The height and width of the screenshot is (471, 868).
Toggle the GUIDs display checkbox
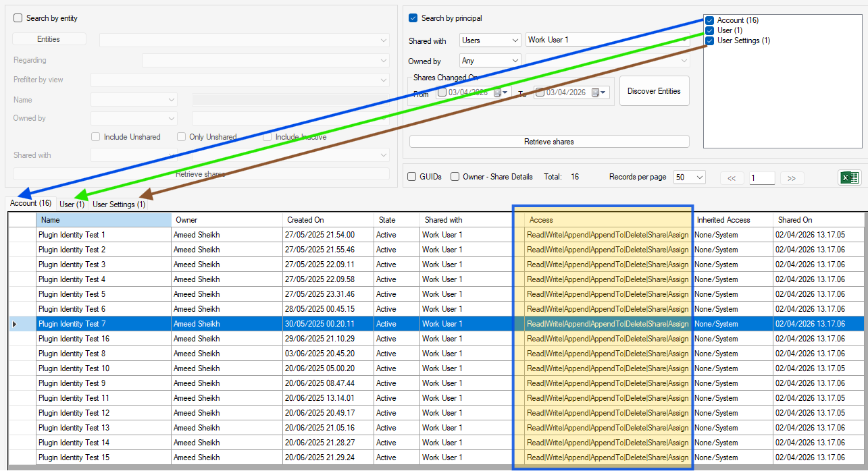pos(411,177)
